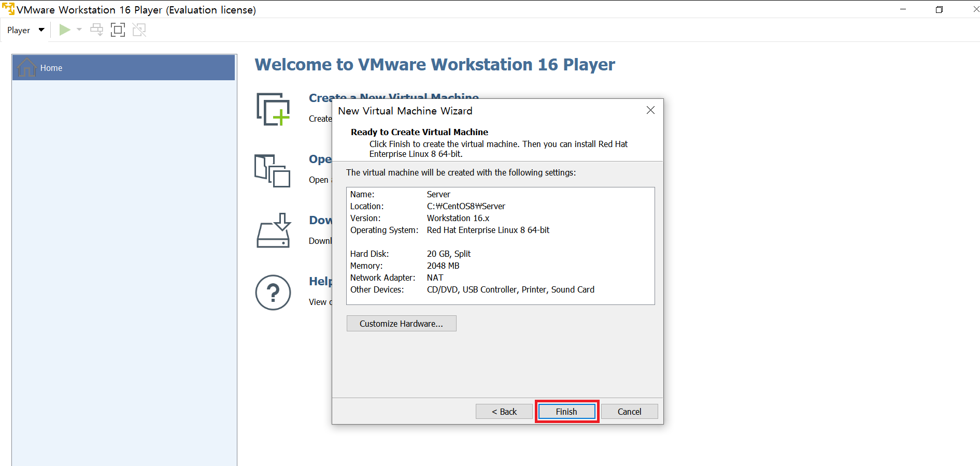Select Home in the library sidebar
Screen dimensions: 980x466
click(x=123, y=68)
